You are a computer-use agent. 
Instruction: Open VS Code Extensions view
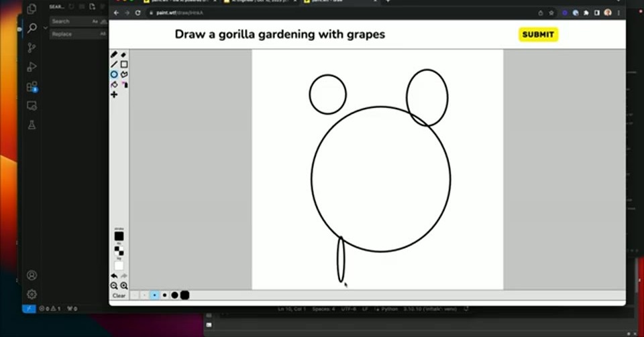pos(32,86)
